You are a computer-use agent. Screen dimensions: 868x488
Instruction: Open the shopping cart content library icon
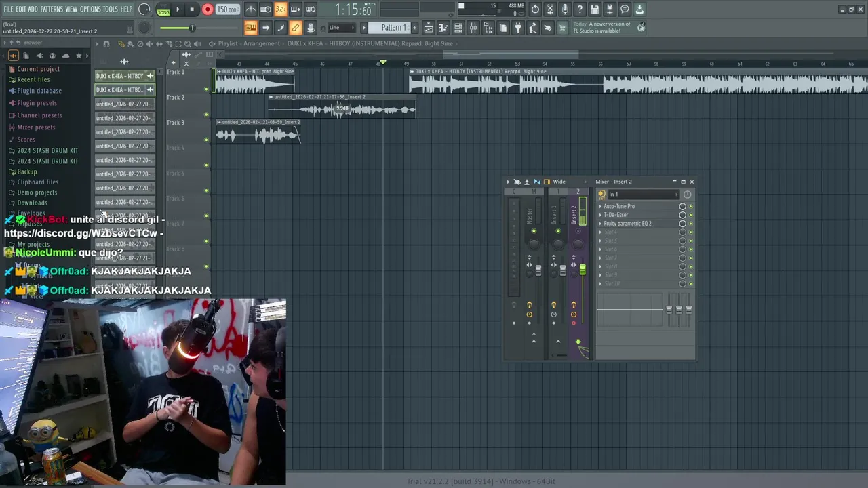562,28
